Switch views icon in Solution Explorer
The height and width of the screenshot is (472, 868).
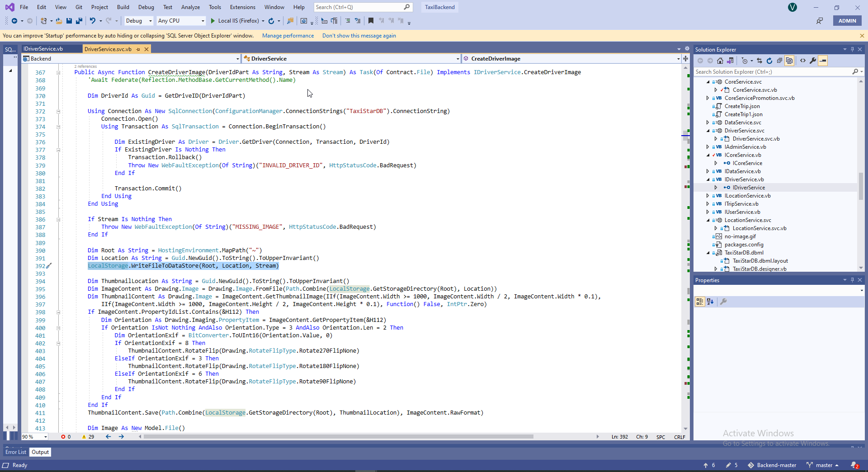click(x=730, y=61)
